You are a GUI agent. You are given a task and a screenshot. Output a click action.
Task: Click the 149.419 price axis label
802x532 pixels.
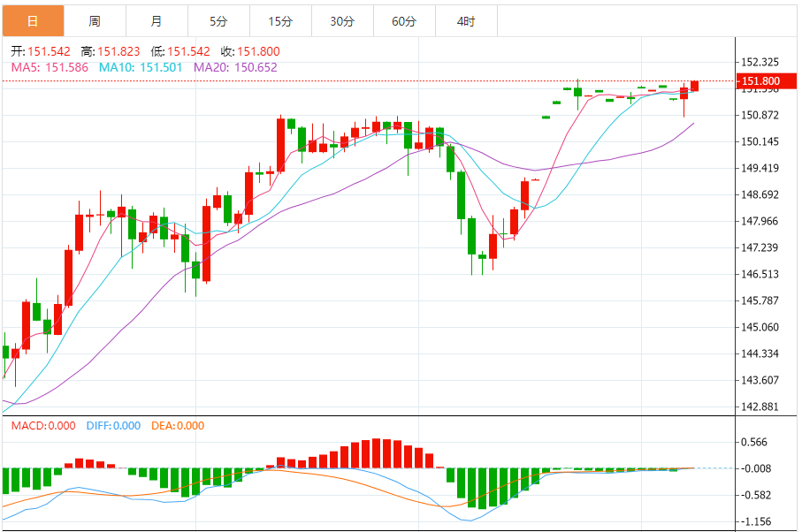coord(760,168)
